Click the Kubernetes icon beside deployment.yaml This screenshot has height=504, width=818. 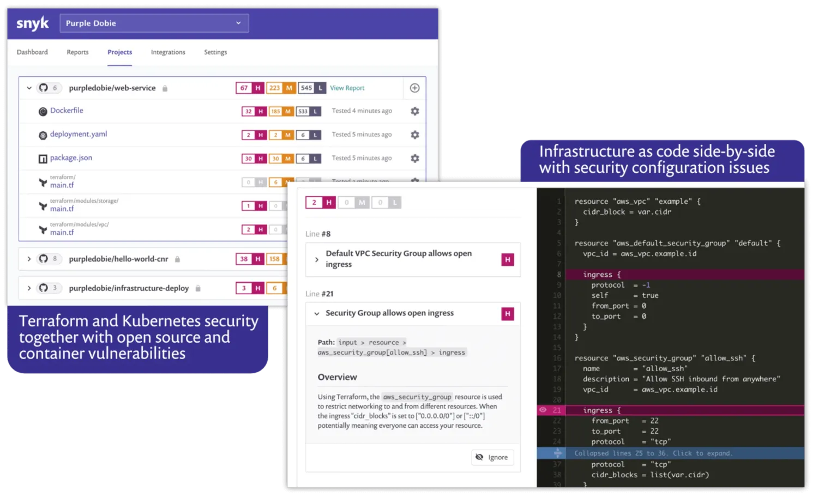coord(43,135)
